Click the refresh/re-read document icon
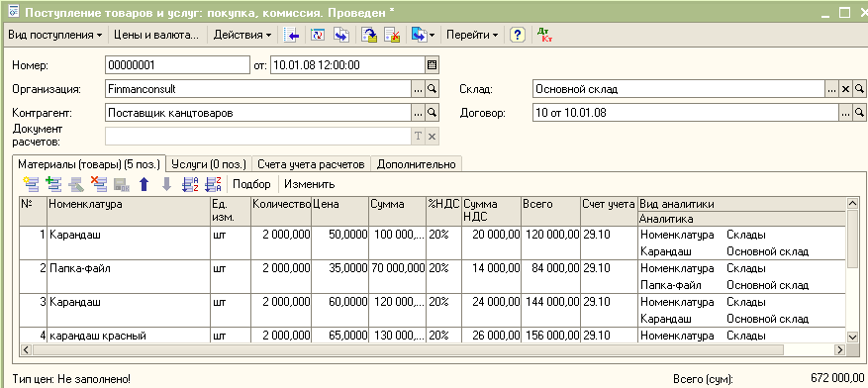This screenshot has width=868, height=388. coord(317,35)
